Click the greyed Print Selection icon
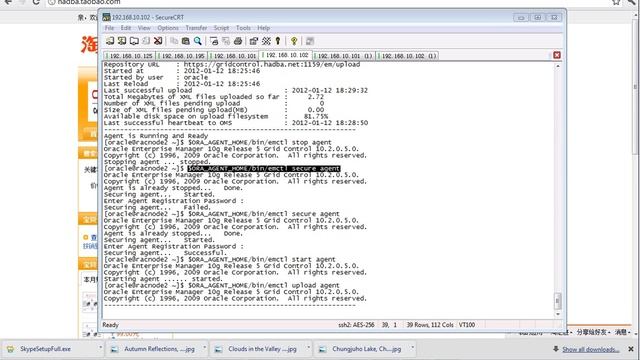 (226, 41)
